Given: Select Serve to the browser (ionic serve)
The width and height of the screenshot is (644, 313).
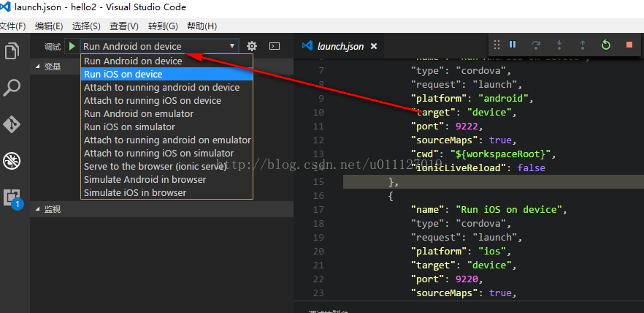Looking at the screenshot, I should coord(166,166).
